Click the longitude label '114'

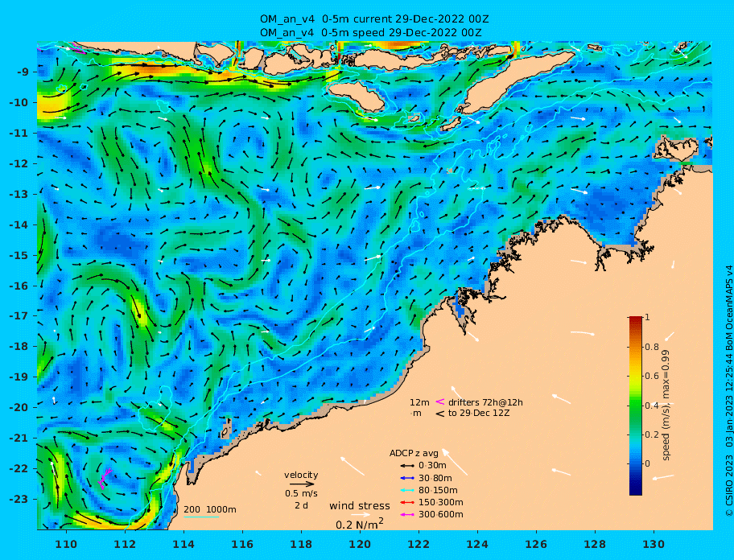183,544
